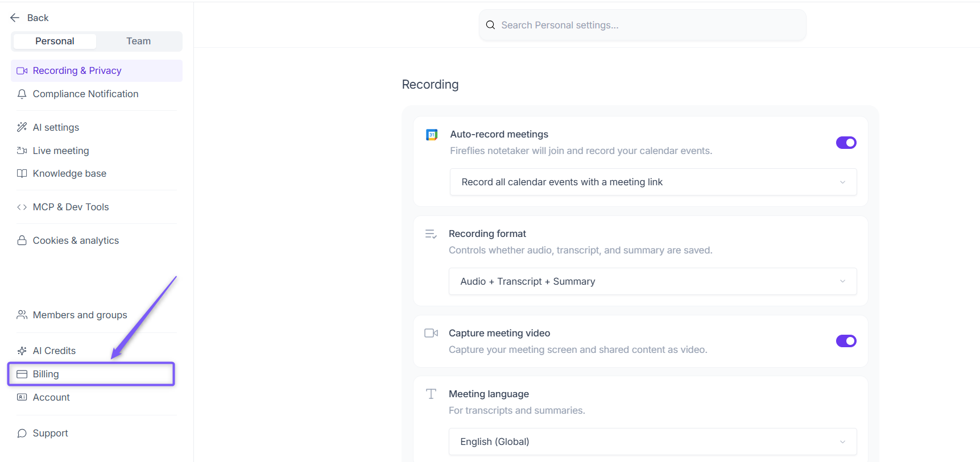Switch to the Team tab
Image resolution: width=980 pixels, height=462 pixels.
[139, 41]
